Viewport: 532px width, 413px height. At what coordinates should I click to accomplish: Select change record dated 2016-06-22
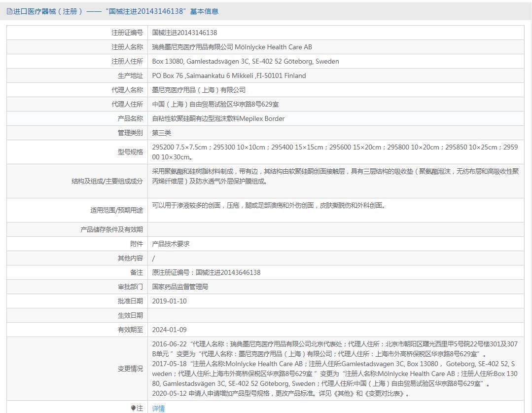coord(335,348)
